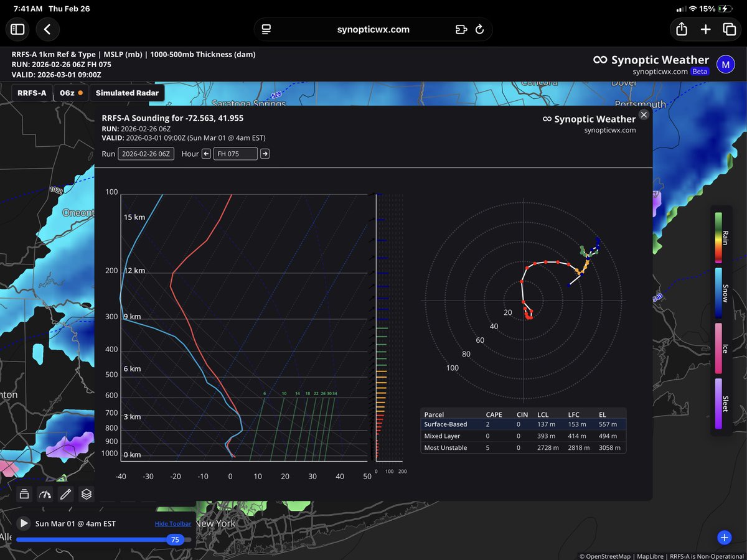Open the Hour FH 075 dropdown
The width and height of the screenshot is (747, 560).
[x=235, y=154]
